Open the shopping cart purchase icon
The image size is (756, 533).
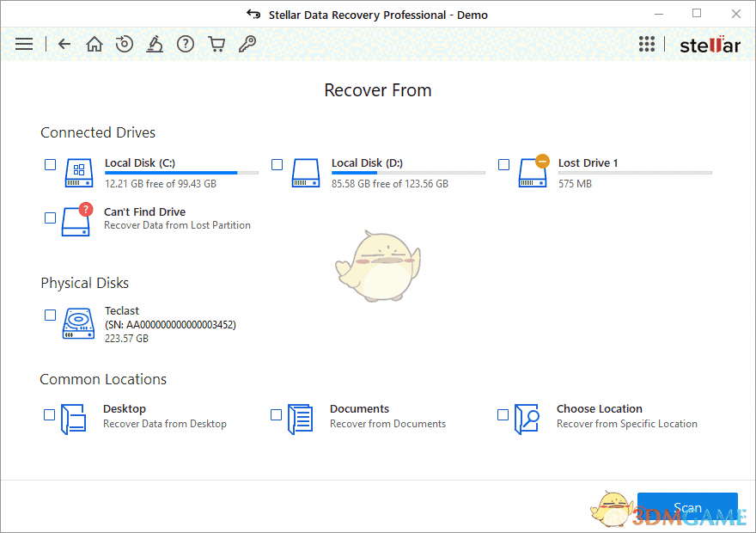pos(216,44)
